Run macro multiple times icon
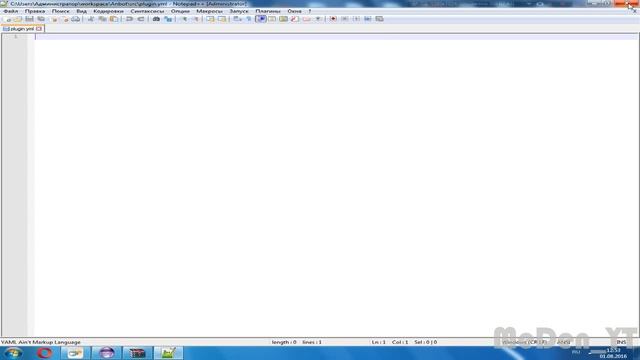Screen dimensions: 640x360 [367, 19]
